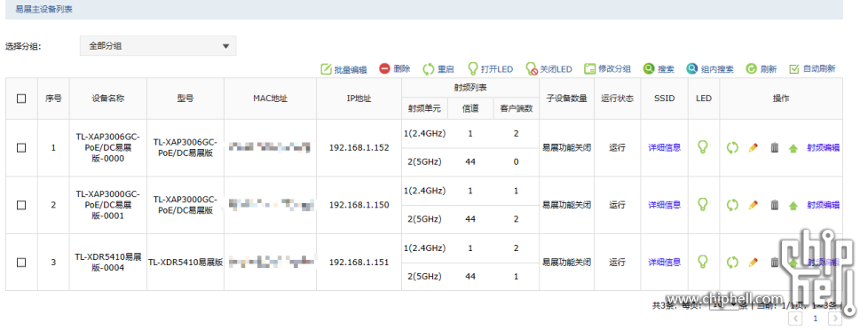Image resolution: width=868 pixels, height=330 pixels.
Task: Toggle the LED bulb for 192.168.1.151
Action: (703, 262)
